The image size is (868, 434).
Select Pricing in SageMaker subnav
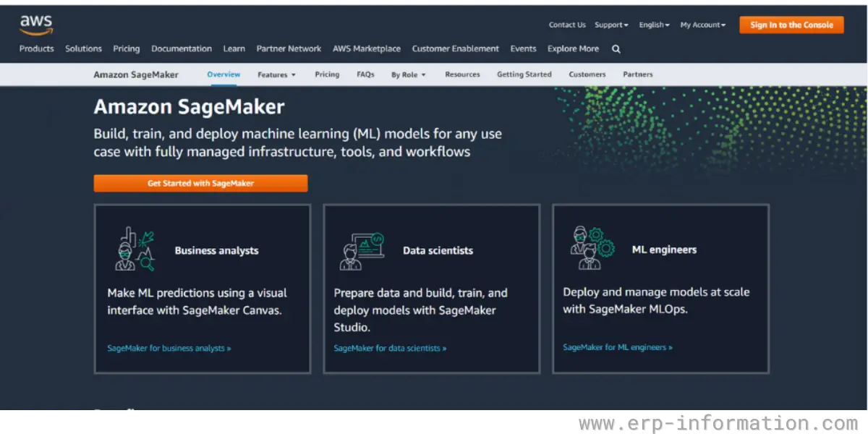327,75
